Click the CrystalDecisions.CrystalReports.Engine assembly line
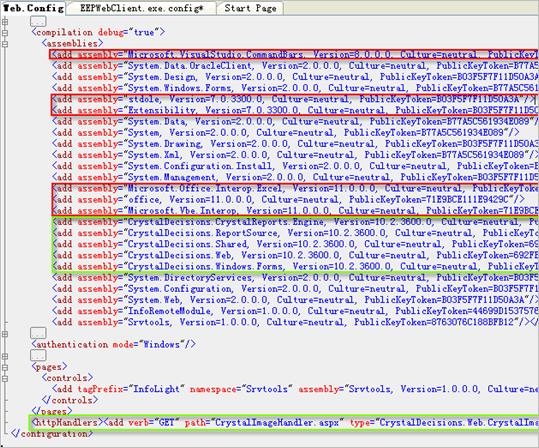Viewport: 539px width, 448px height. click(x=295, y=222)
